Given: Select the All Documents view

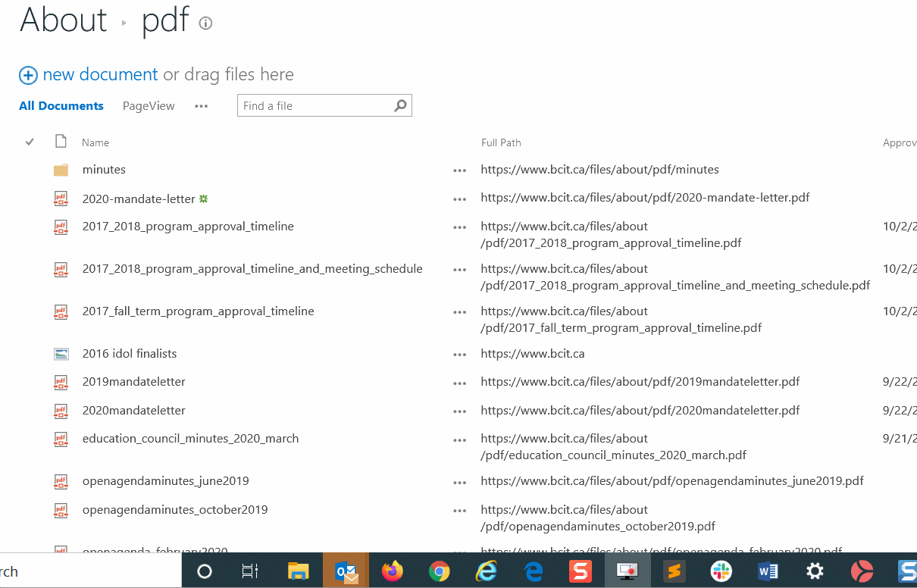Looking at the screenshot, I should point(61,105).
